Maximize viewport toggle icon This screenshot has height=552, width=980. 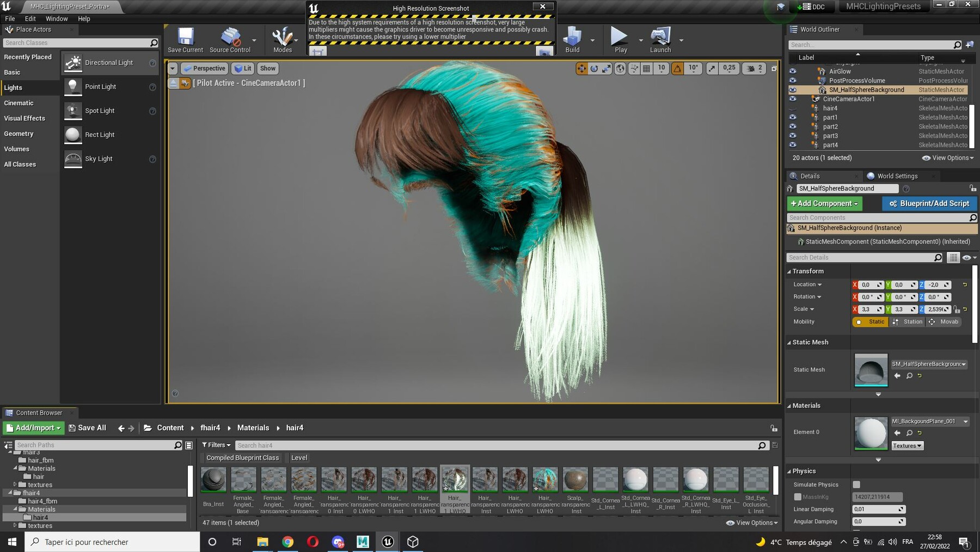click(x=774, y=69)
